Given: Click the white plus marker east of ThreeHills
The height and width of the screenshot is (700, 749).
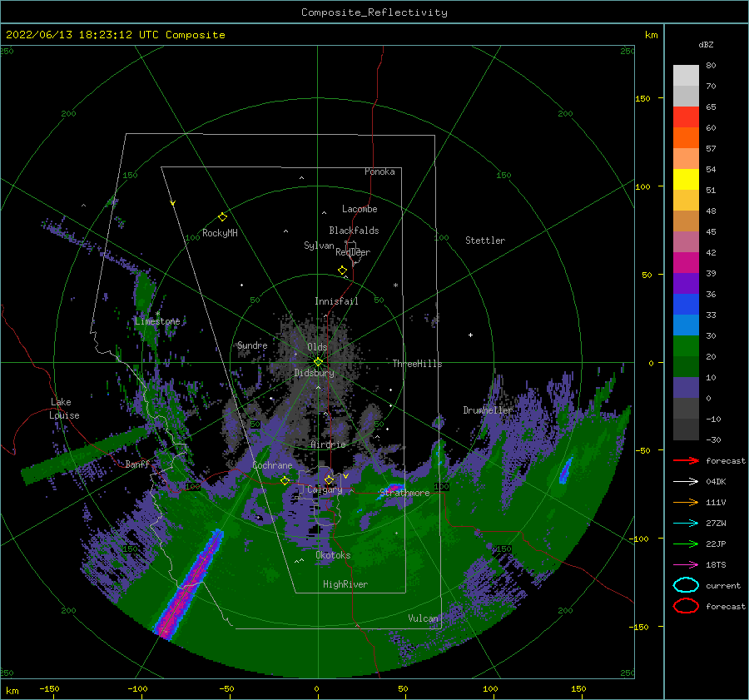Looking at the screenshot, I should coord(470,335).
